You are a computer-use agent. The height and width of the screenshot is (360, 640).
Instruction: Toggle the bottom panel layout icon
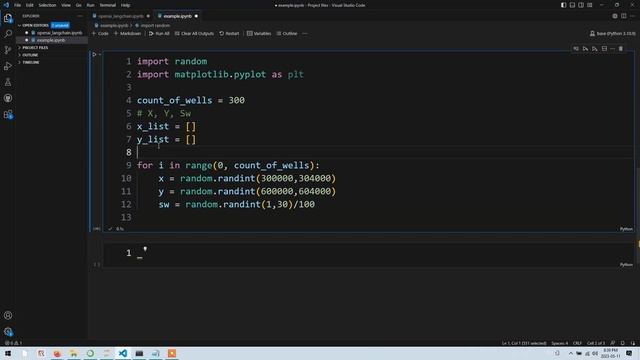tap(572, 5)
